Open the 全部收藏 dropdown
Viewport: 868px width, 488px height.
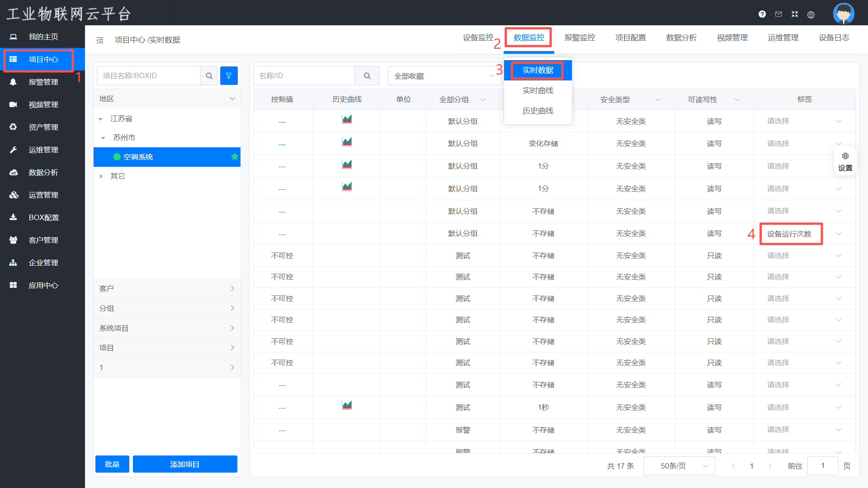coord(444,76)
